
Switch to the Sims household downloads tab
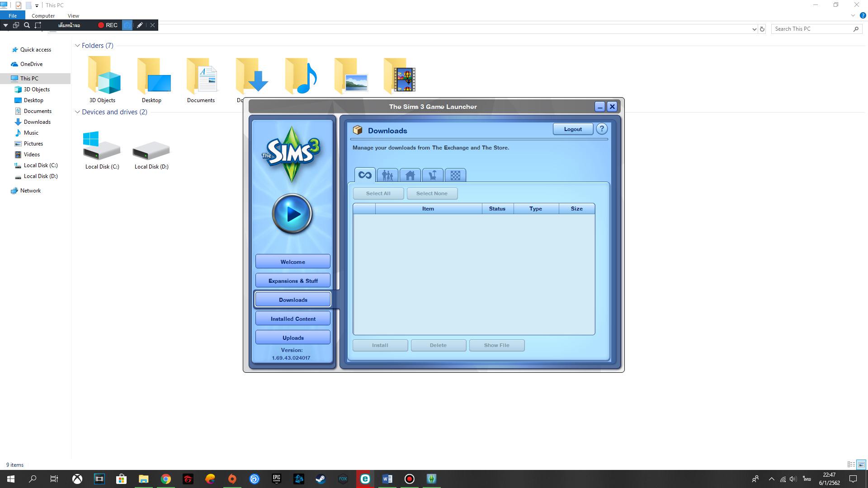(387, 175)
